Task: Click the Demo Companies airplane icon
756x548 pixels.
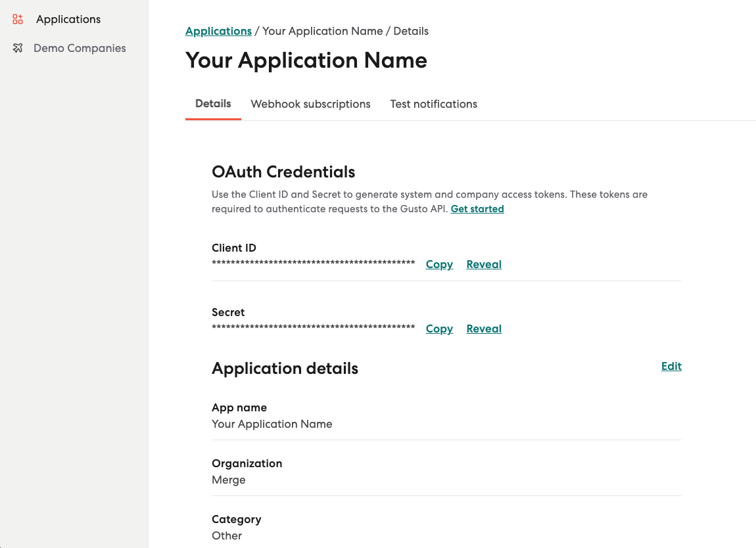Action: [x=18, y=48]
